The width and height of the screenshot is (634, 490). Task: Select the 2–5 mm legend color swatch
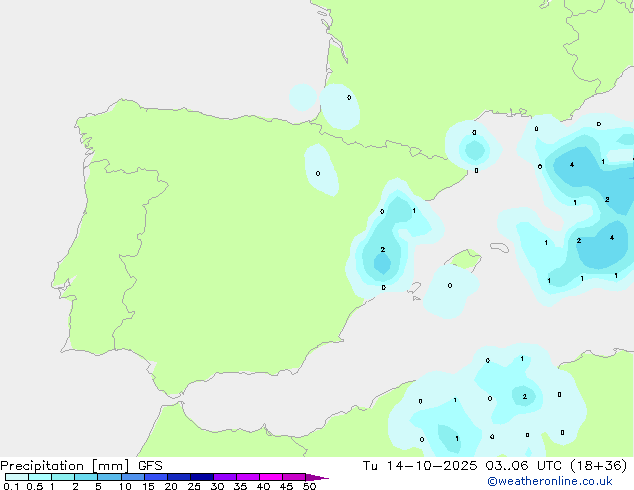coord(86,477)
